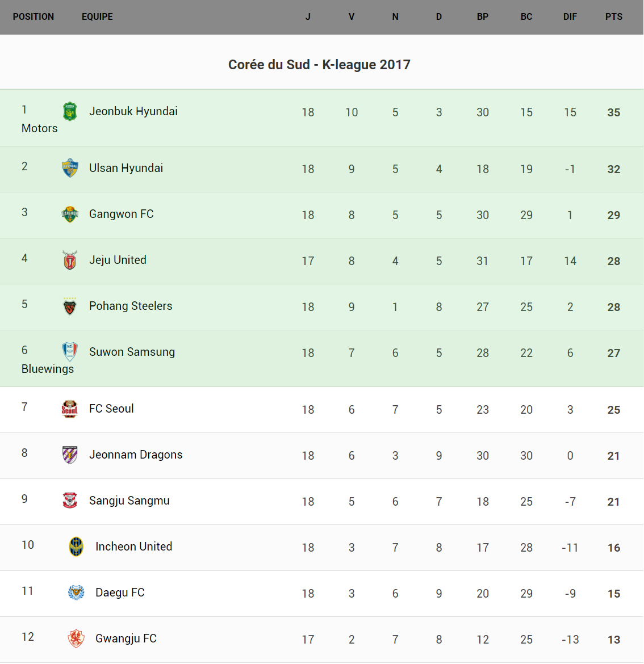Select the DIF column header

pos(570,17)
